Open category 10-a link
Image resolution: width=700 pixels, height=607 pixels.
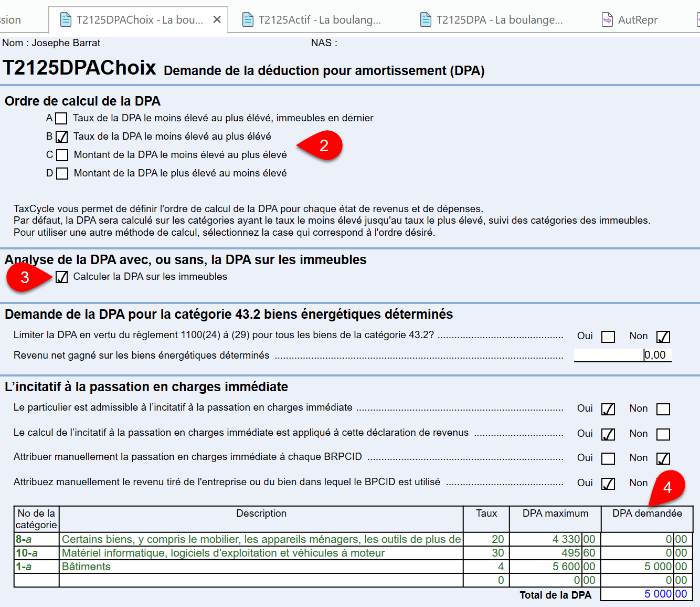pyautogui.click(x=27, y=553)
